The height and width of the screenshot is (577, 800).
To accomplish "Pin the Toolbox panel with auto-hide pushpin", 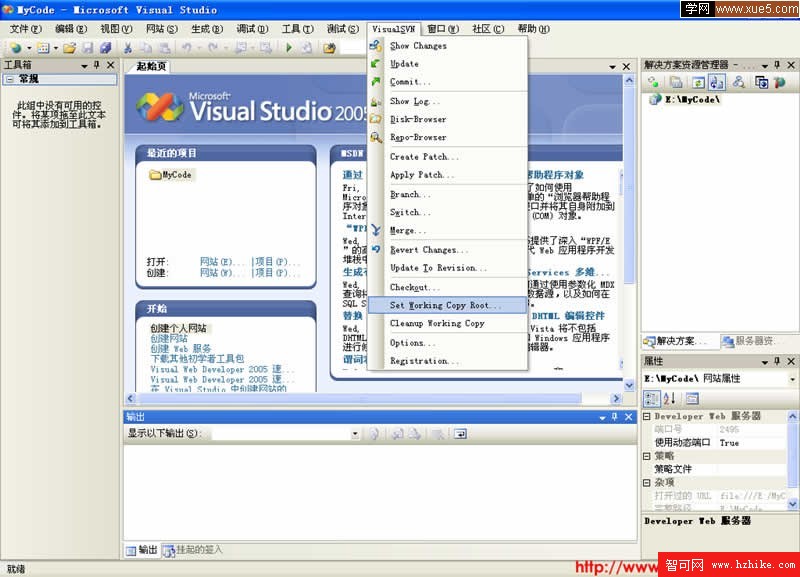I will 96,65.
